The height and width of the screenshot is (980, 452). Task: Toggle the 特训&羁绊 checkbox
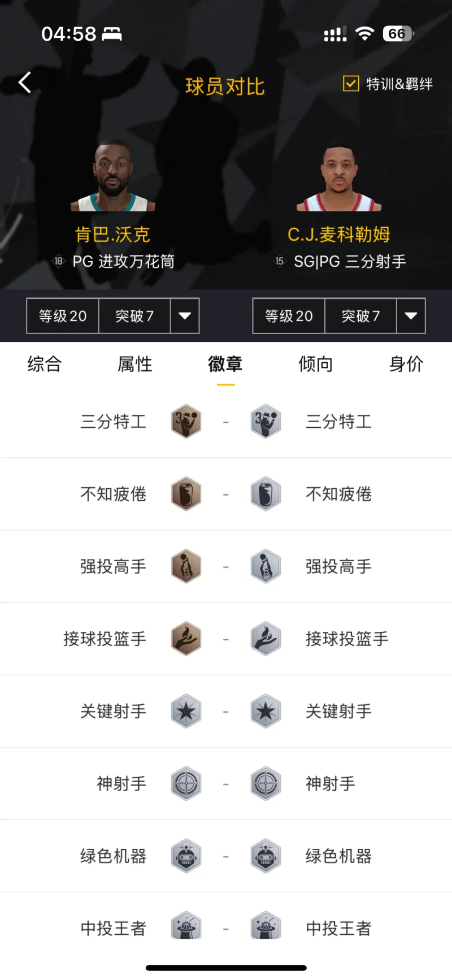pos(351,84)
